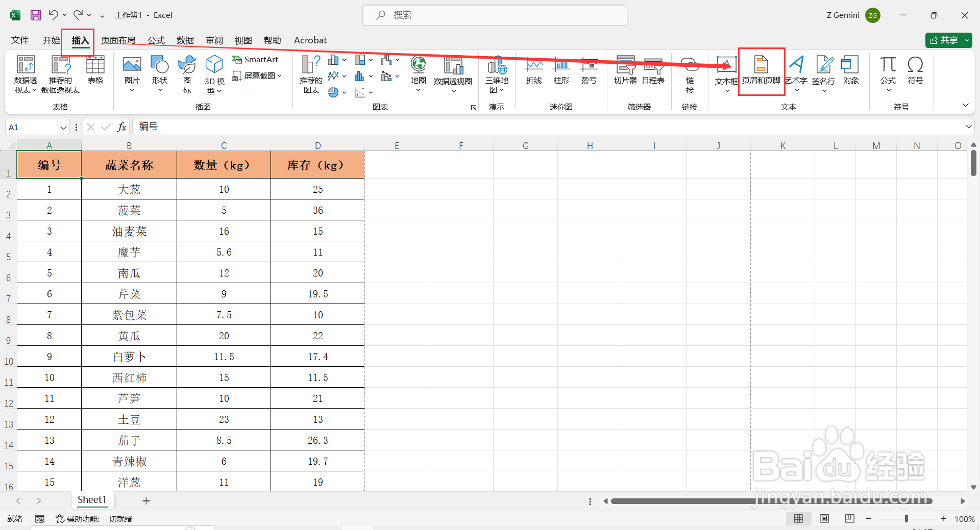Viewport: 980px width, 530px height.
Task: Insert a Link (链接)
Action: [690, 74]
